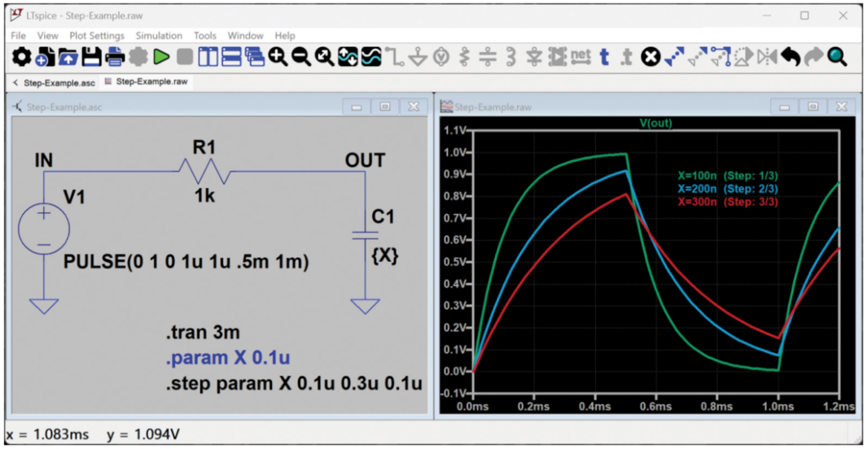Undo the last action
The height and width of the screenshot is (449, 868).
pyautogui.click(x=791, y=56)
